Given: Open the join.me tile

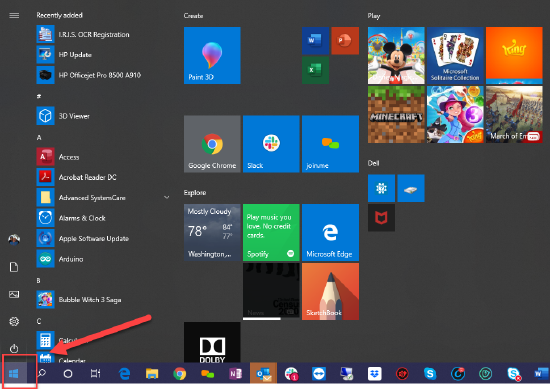Looking at the screenshot, I should coord(330,144).
